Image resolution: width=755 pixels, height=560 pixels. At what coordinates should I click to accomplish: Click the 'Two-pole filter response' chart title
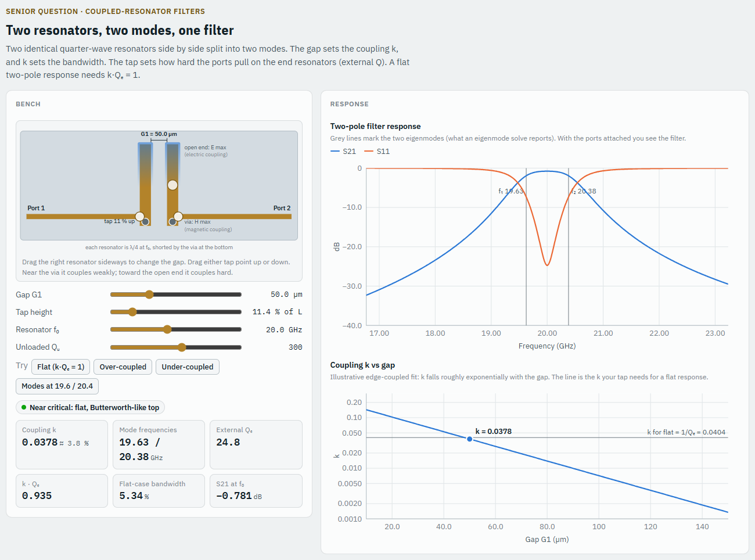[x=375, y=126]
